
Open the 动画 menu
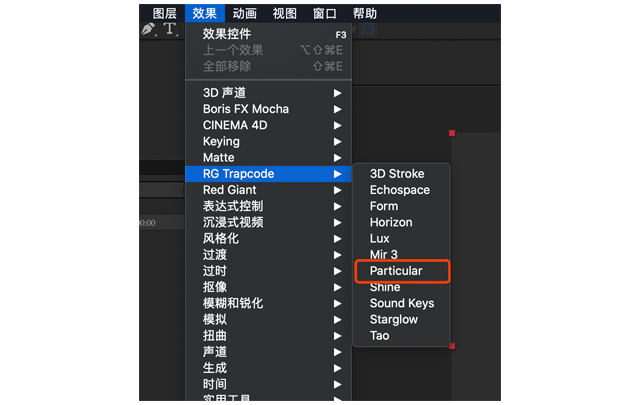(244, 13)
